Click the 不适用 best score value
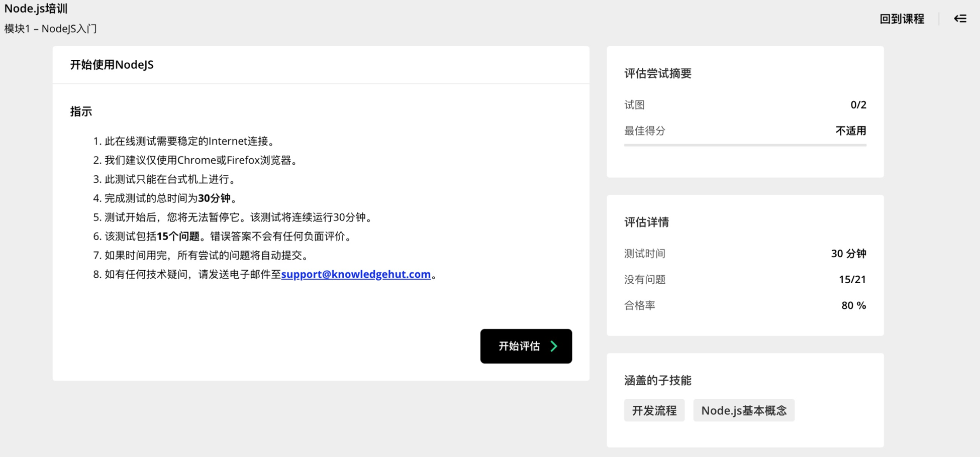The image size is (980, 458). [850, 131]
